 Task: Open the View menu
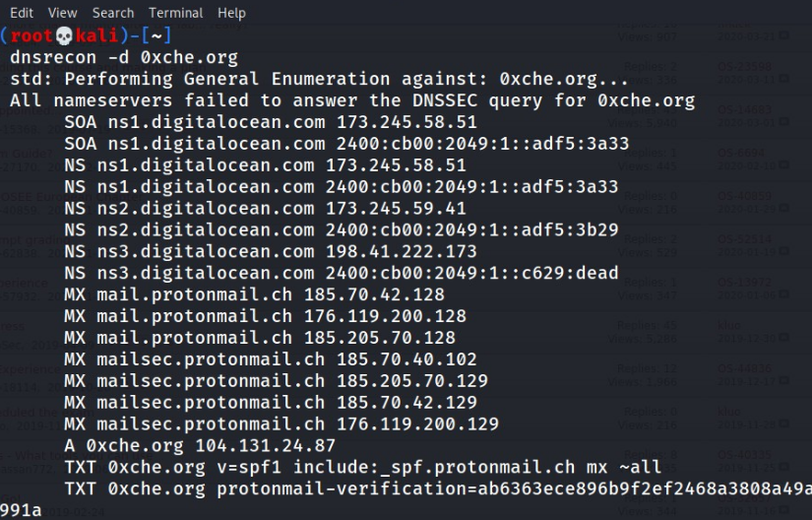pos(62,13)
